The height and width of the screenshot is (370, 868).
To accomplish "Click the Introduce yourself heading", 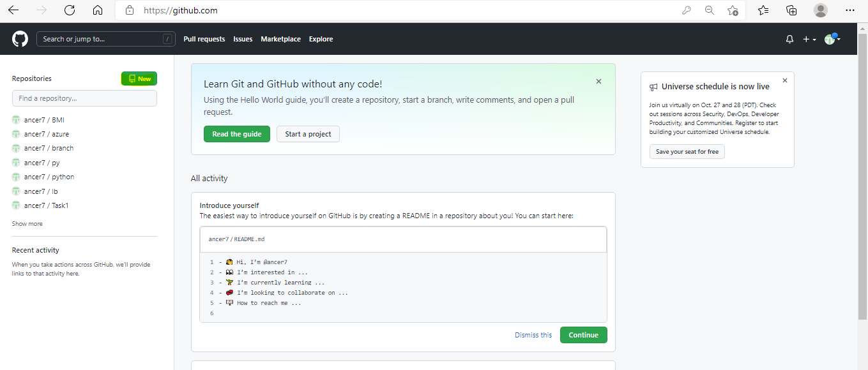I will (229, 205).
